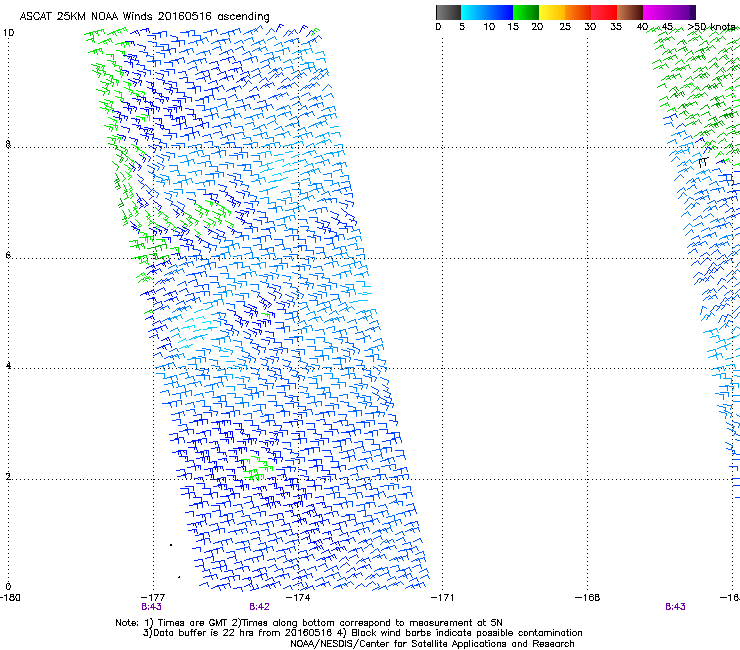This screenshot has height=650, width=740.
Task: Click the longitude label '-177'
Action: click(153, 598)
